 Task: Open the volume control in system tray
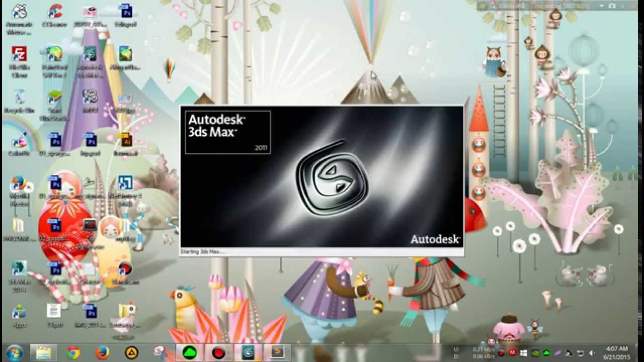pos(591,352)
